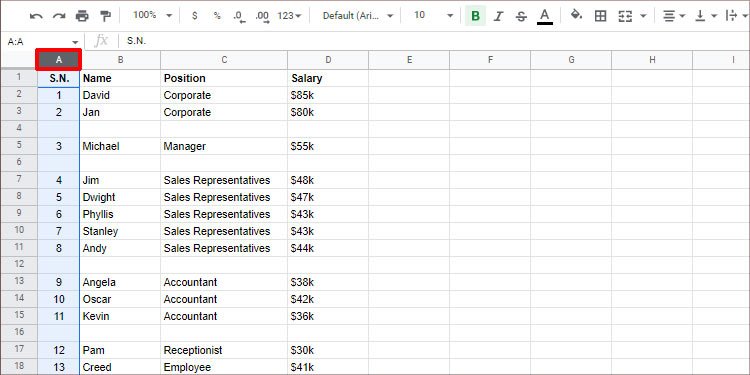Click the Undo arrow icon
The image size is (750, 375).
coord(36,16)
